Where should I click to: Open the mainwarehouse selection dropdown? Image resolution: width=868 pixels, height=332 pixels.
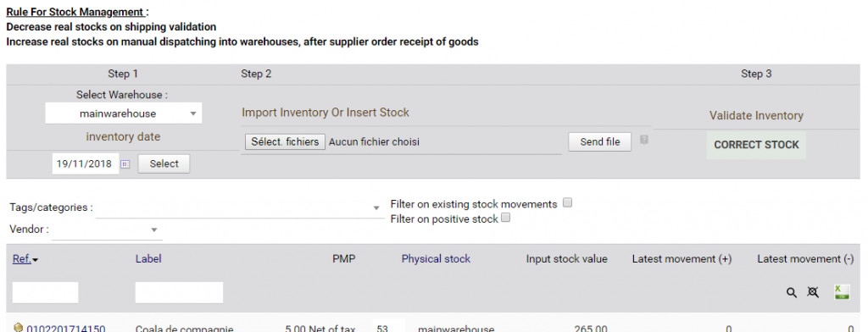click(124, 113)
